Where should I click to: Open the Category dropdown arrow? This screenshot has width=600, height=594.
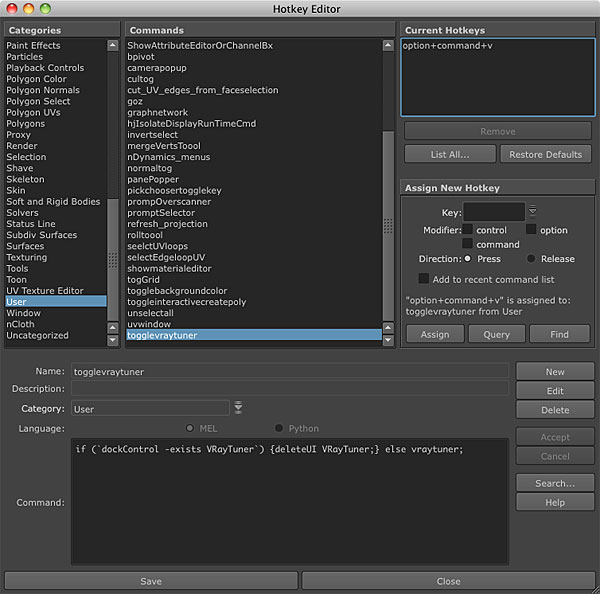[238, 407]
